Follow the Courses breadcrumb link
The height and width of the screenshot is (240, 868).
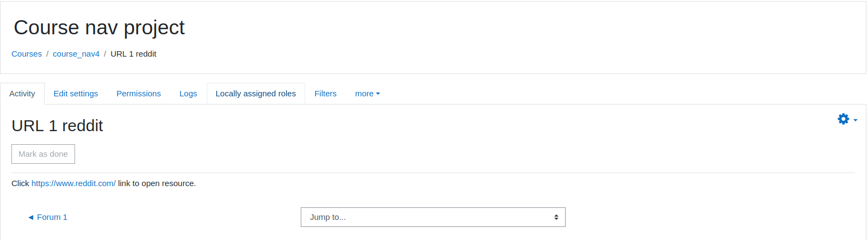coord(27,54)
